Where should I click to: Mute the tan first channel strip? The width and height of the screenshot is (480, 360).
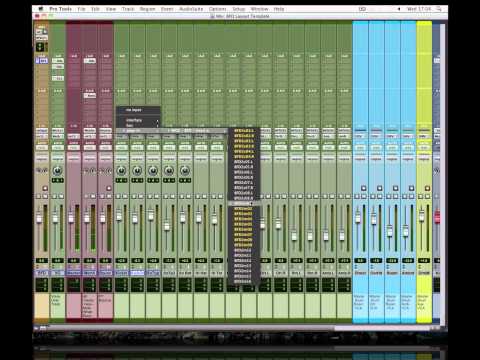[45, 196]
